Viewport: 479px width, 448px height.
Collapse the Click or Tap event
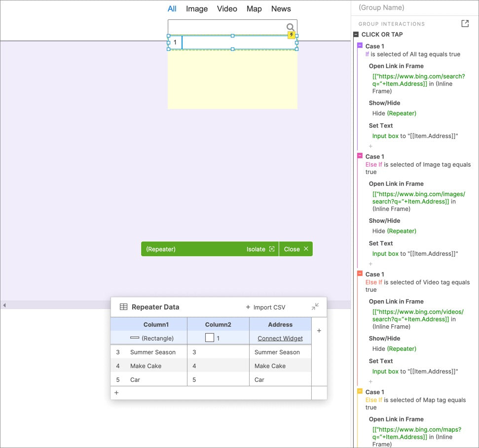pyautogui.click(x=356, y=34)
